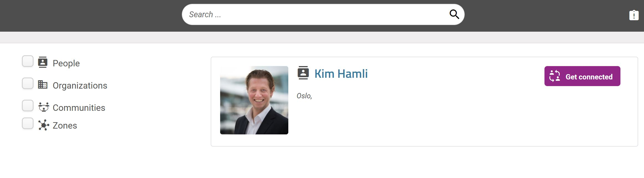Enable the People filter checkbox
This screenshot has width=644, height=178.
tap(28, 61)
